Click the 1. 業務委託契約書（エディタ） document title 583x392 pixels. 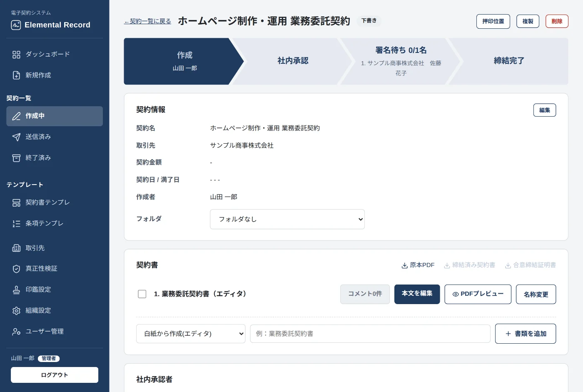[x=201, y=294]
